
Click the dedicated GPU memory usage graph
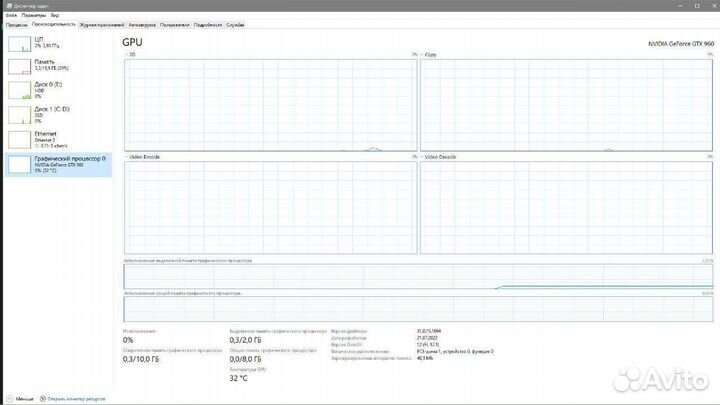click(x=417, y=276)
